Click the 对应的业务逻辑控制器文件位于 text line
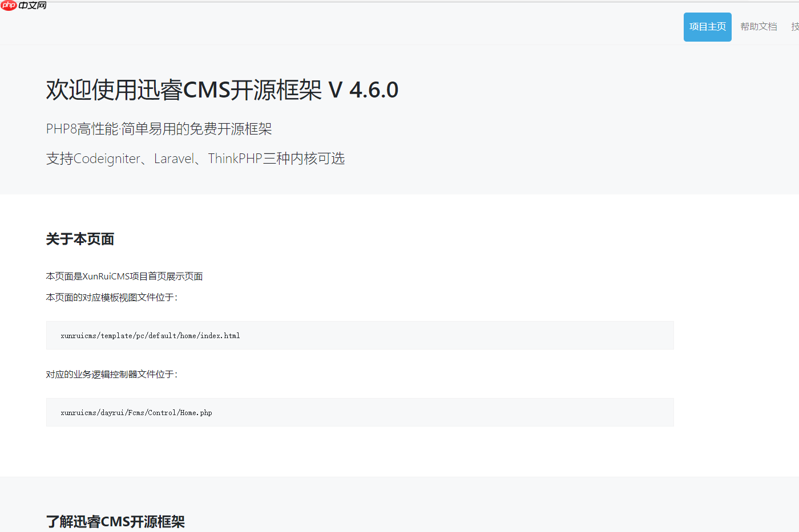This screenshot has height=532, width=799. [x=111, y=375]
